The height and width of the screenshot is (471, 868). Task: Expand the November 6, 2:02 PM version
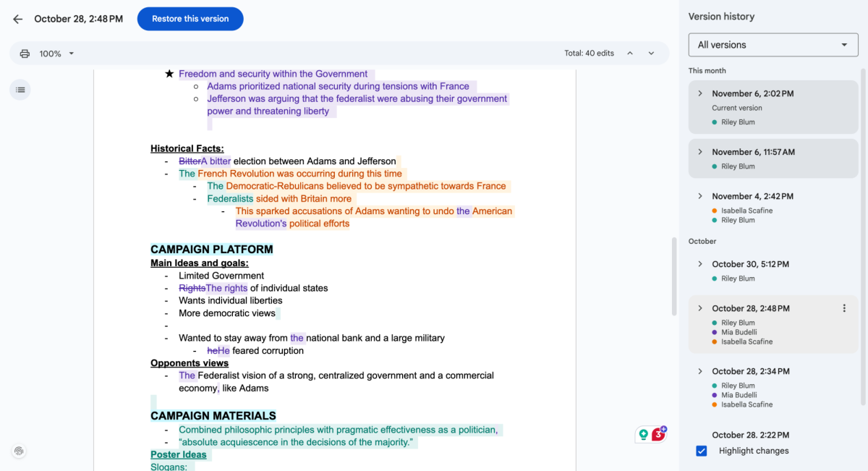coord(700,93)
